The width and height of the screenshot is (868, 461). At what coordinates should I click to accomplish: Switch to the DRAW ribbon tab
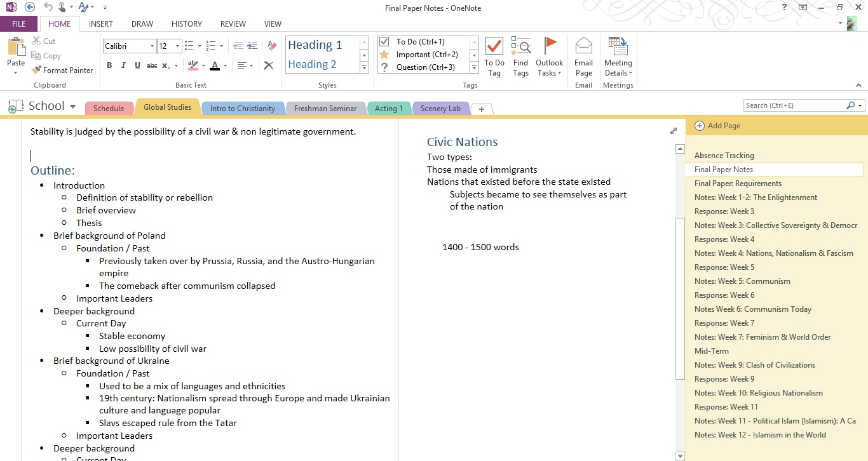142,24
